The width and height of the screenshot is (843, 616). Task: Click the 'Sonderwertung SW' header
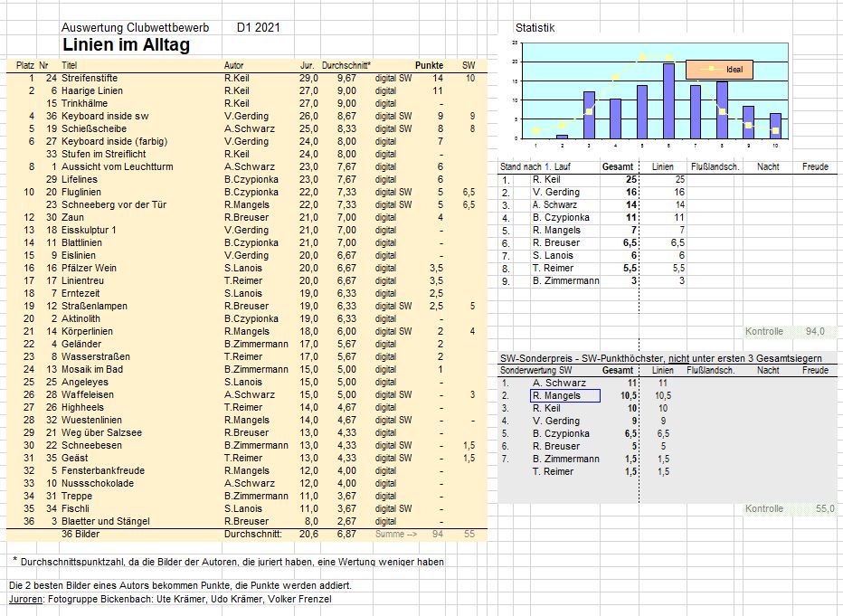coord(536,370)
